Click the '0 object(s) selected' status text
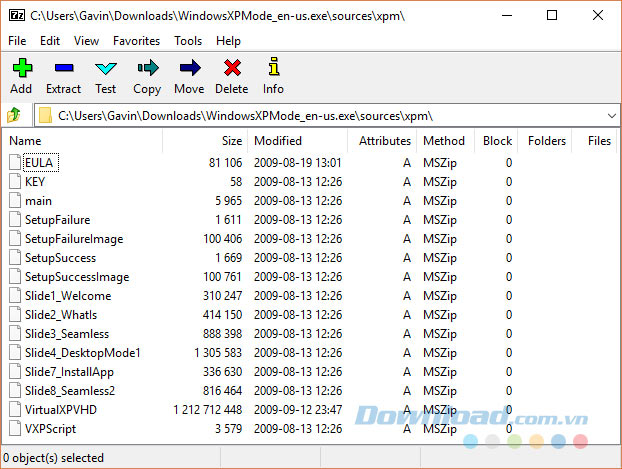622x469 pixels. [53, 458]
